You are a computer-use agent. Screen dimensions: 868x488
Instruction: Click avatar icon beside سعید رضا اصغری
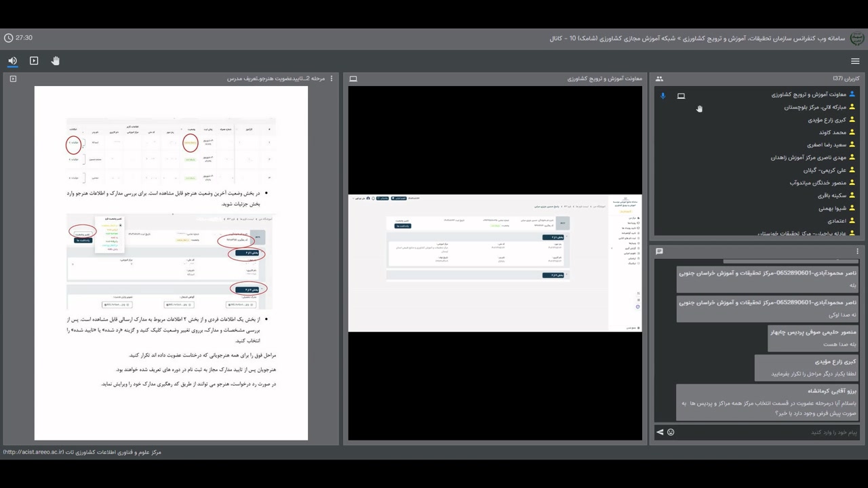852,145
